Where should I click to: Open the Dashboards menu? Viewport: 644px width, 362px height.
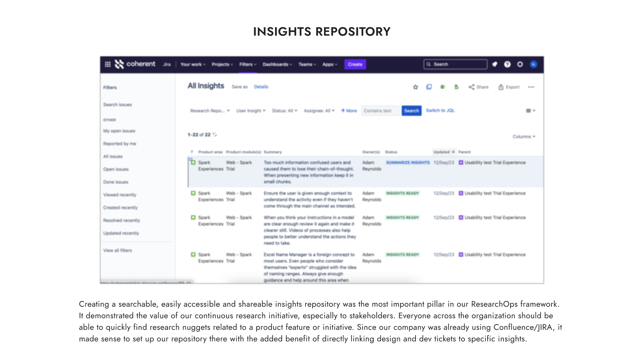pyautogui.click(x=277, y=64)
